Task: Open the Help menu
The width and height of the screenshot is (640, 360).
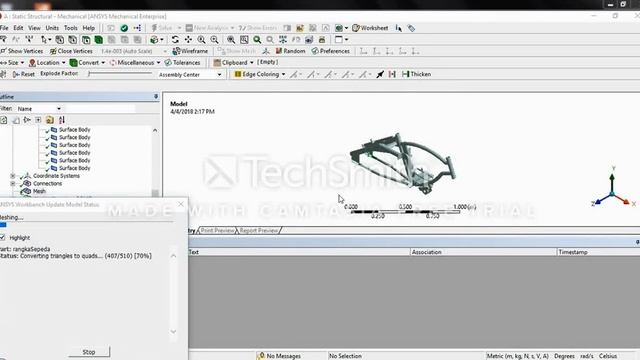Action: coord(89,28)
